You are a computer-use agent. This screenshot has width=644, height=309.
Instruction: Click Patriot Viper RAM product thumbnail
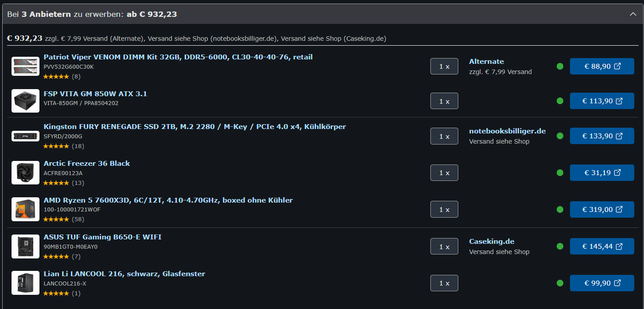point(25,66)
